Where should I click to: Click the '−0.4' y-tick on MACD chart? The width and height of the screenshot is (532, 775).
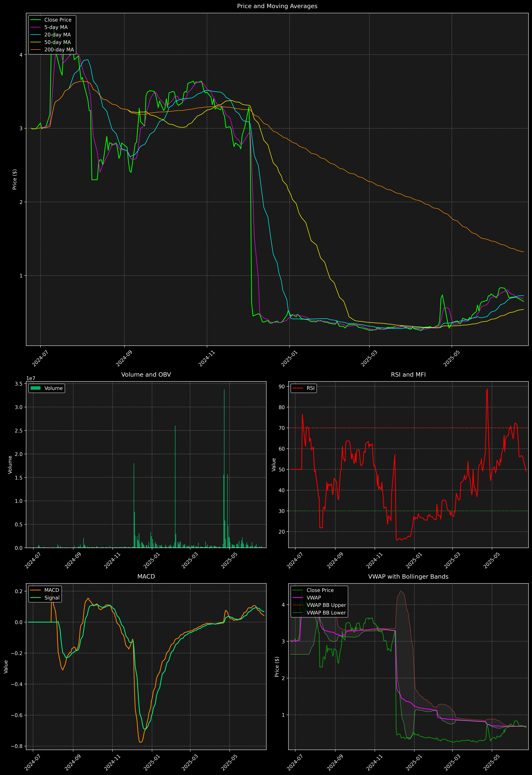click(x=17, y=684)
